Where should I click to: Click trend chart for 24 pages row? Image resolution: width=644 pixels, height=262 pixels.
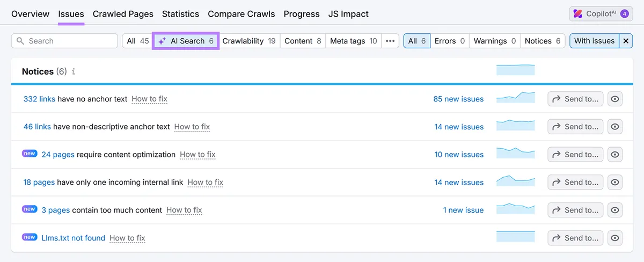[x=516, y=154]
